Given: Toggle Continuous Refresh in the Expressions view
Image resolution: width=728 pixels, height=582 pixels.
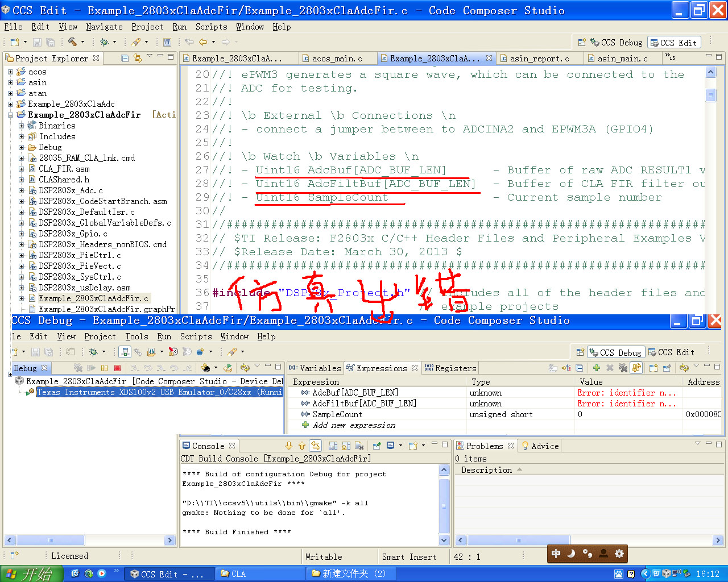Looking at the screenshot, I should pos(636,368).
